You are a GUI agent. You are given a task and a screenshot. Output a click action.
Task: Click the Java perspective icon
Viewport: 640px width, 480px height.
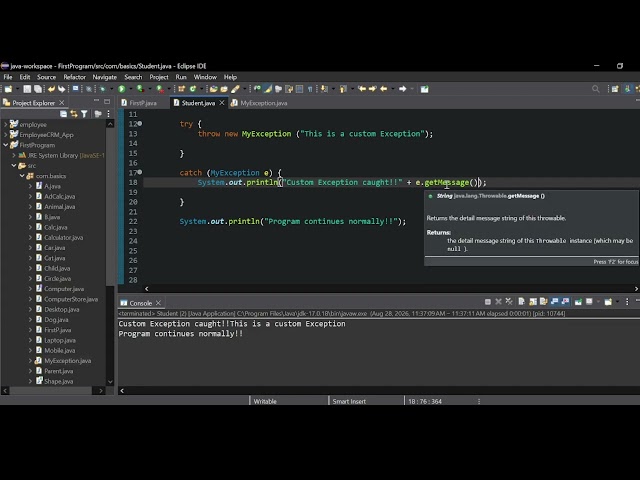point(628,89)
